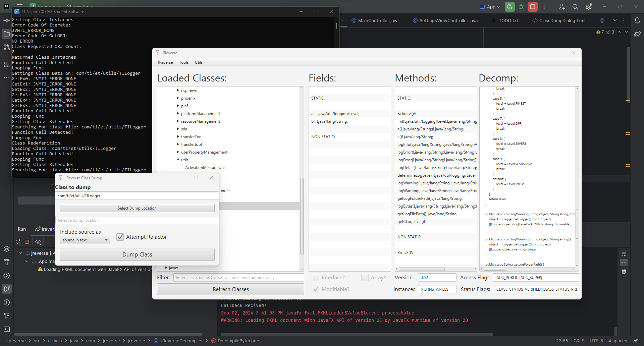
Task: Jump to next highlighted error arrow
Action: (x=626, y=32)
